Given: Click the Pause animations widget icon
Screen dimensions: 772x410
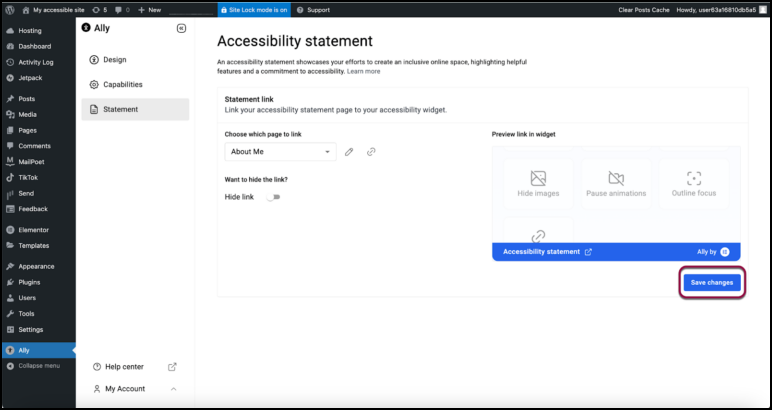Looking at the screenshot, I should (616, 179).
